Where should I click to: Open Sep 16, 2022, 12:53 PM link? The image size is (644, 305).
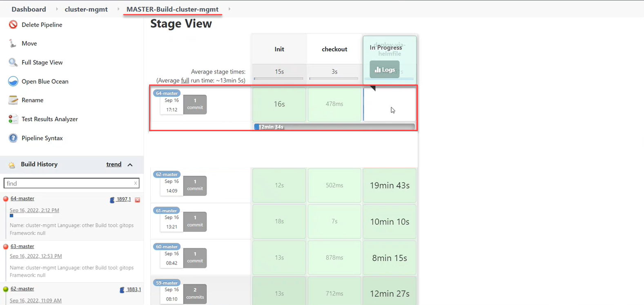tap(36, 256)
